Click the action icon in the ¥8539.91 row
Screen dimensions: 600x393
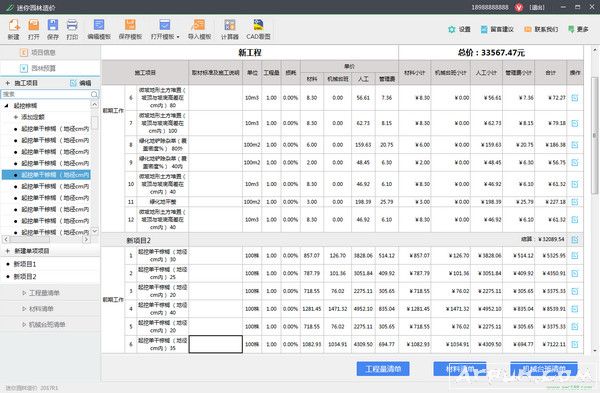coord(575,309)
